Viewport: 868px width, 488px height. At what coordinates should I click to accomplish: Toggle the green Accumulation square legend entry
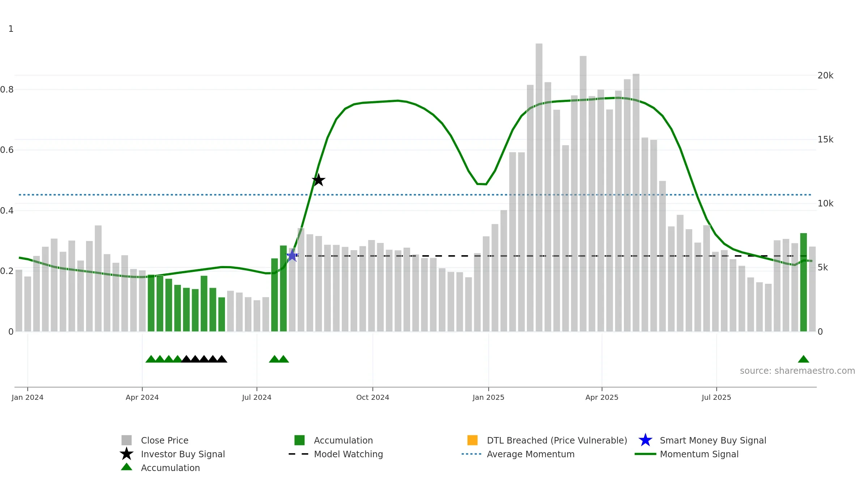[x=299, y=440]
